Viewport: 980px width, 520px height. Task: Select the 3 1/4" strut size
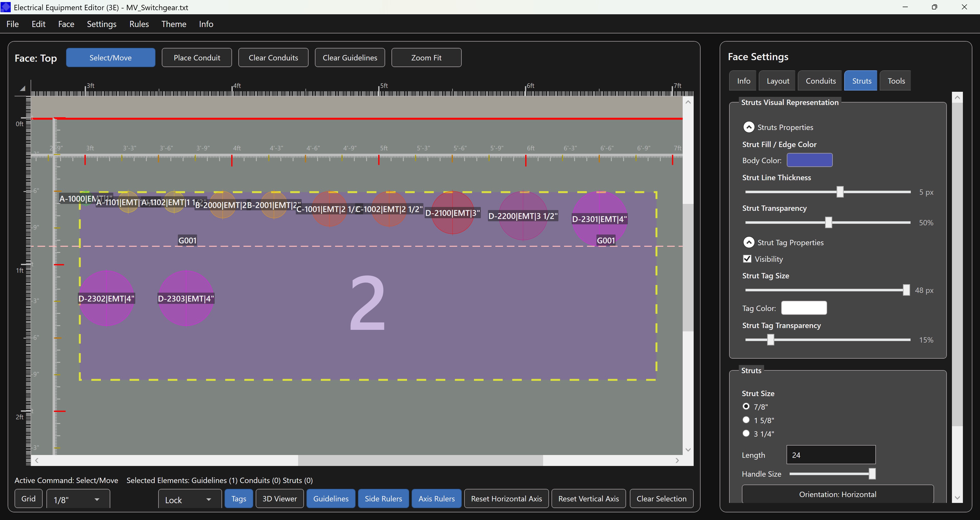pos(746,433)
